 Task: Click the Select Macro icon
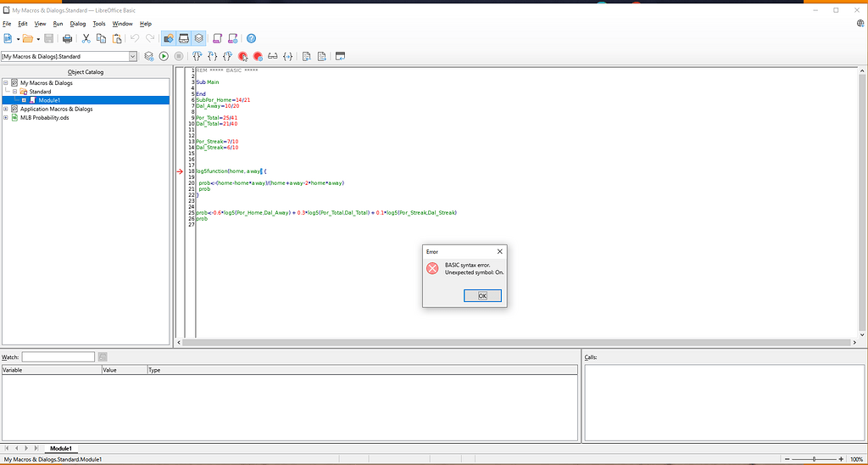218,38
